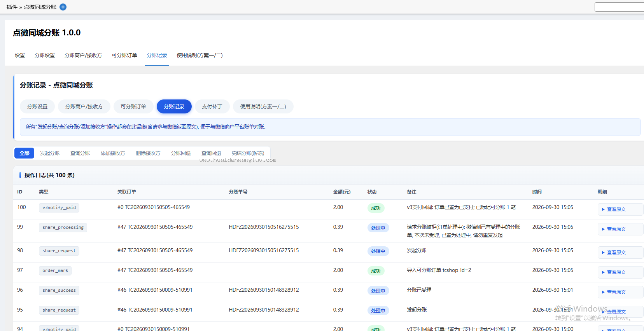Screen dimensions: 644x331
Task: Click the 分账商户/接收方 pill button
Action: (84, 106)
